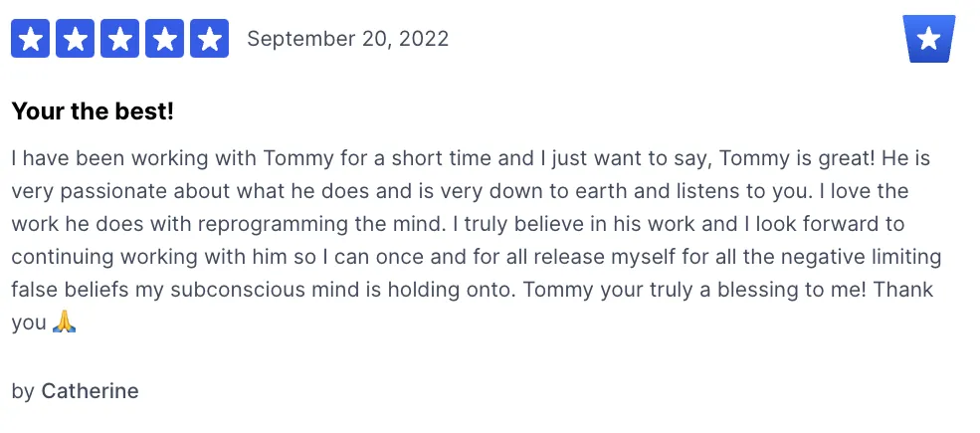Click the second rating star
980x433 pixels.
[x=75, y=38]
